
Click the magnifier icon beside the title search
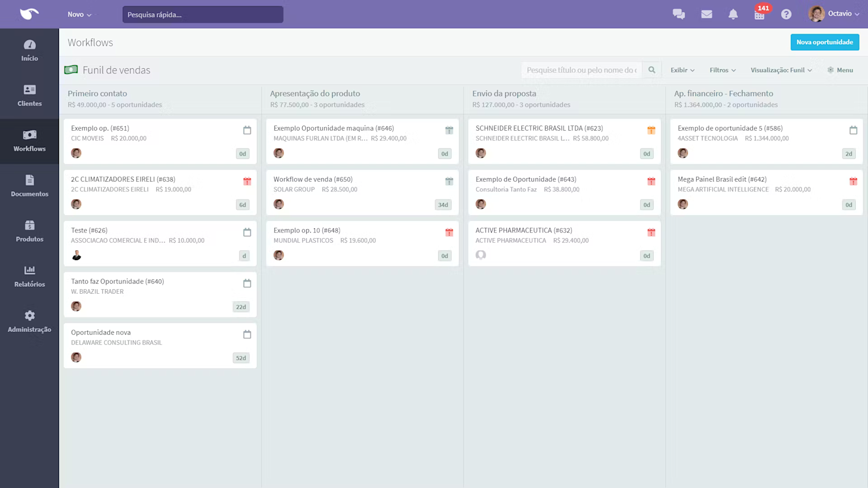(652, 69)
